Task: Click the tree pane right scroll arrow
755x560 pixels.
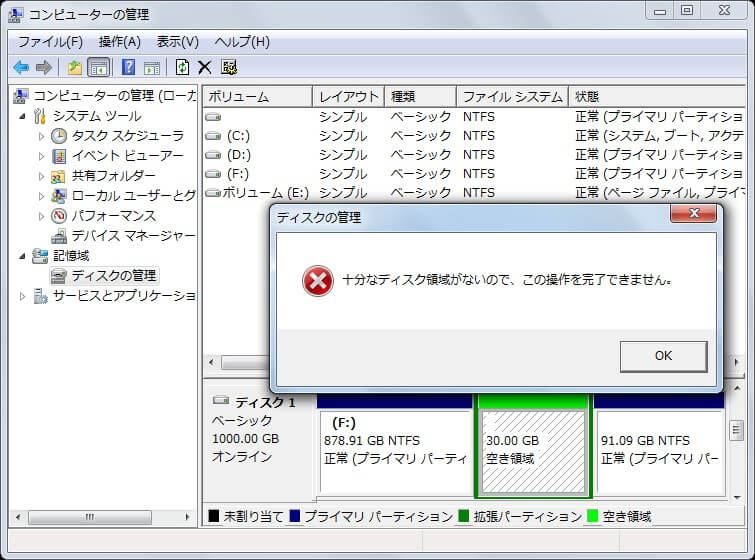Action: (187, 517)
